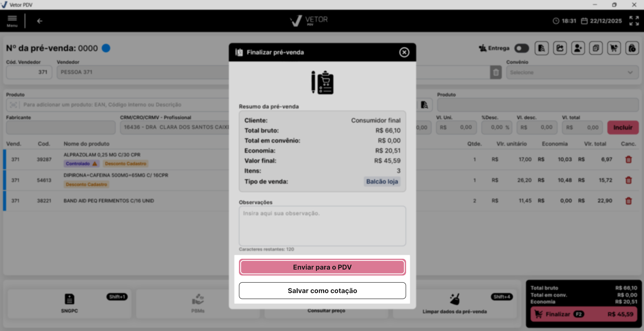
Task: Click the add customer icon button
Action: [x=578, y=48]
